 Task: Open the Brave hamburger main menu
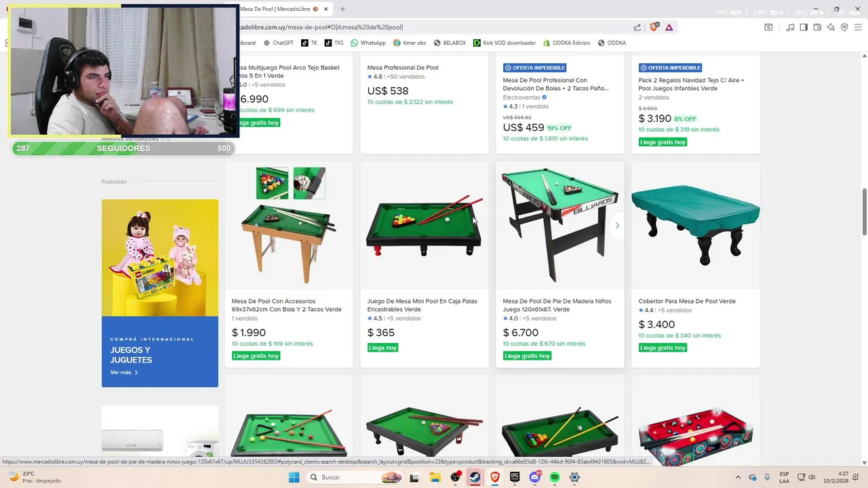858,27
